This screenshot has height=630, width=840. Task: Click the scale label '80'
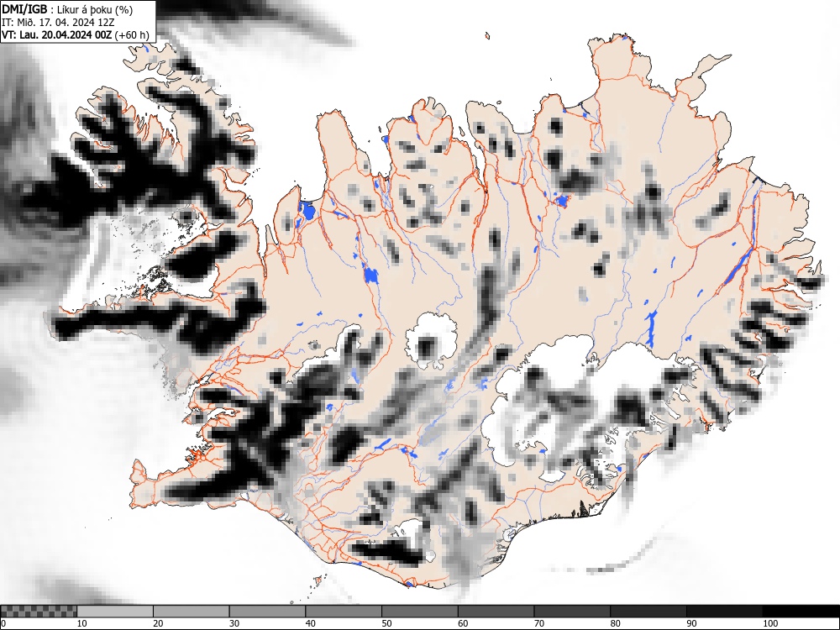(x=615, y=623)
